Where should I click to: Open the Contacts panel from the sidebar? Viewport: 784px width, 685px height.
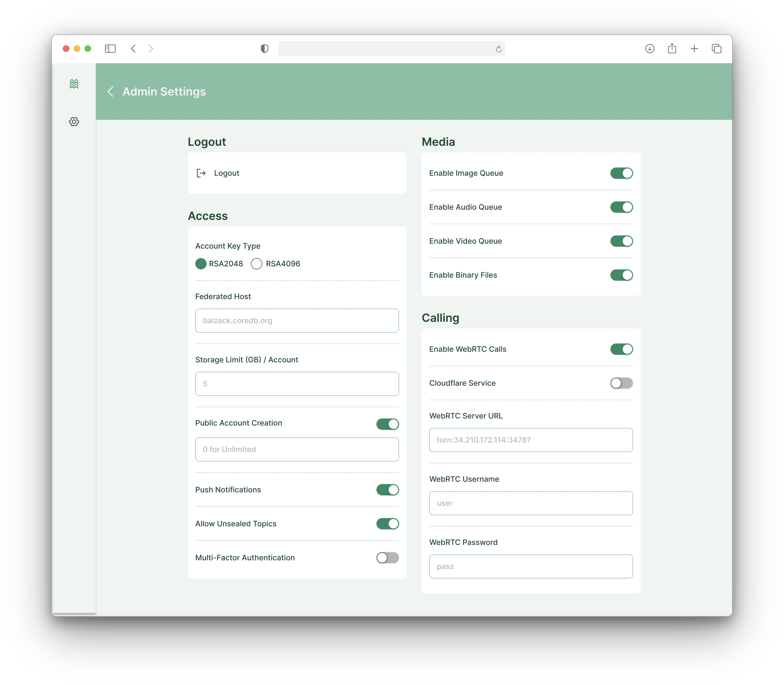pyautogui.click(x=74, y=84)
